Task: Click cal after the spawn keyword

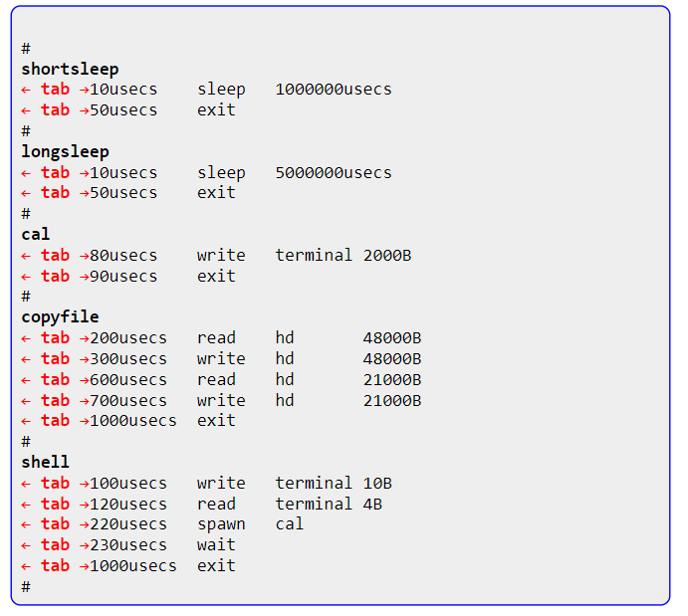Action: (x=290, y=523)
